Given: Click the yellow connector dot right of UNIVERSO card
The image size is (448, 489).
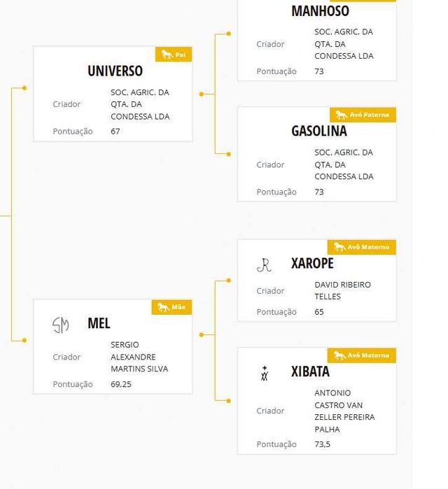Looking at the screenshot, I should coord(202,94).
